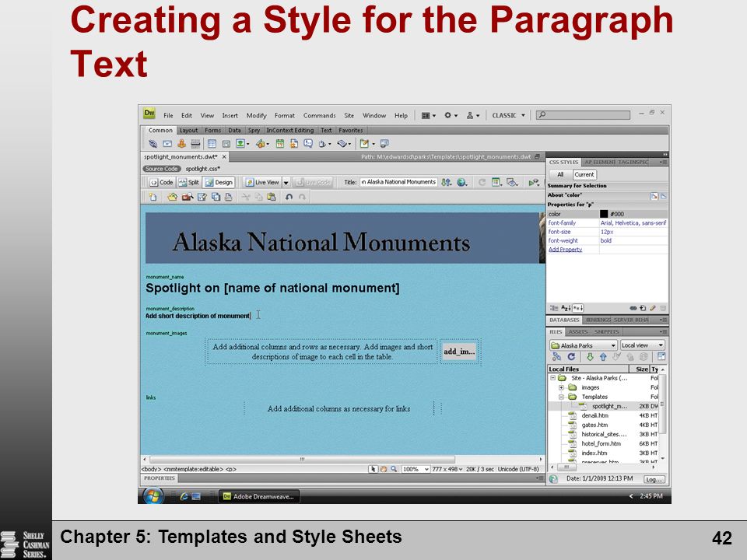
Task: Toggle Live View on
Action: point(262,182)
